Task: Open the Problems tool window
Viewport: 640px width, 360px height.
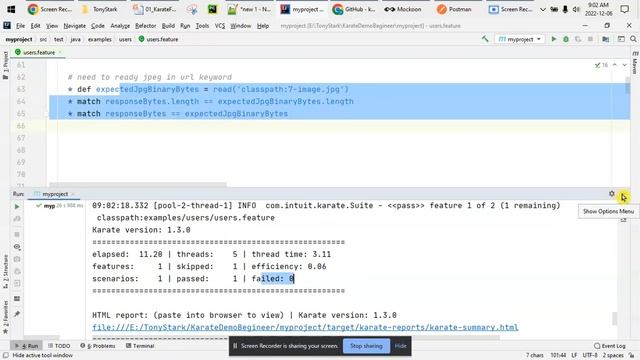Action: click(98, 346)
